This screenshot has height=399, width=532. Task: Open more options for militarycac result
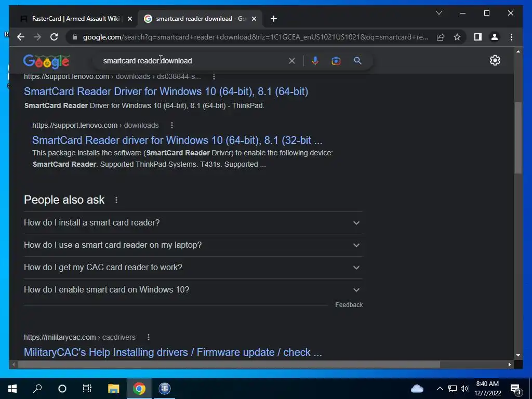148,337
